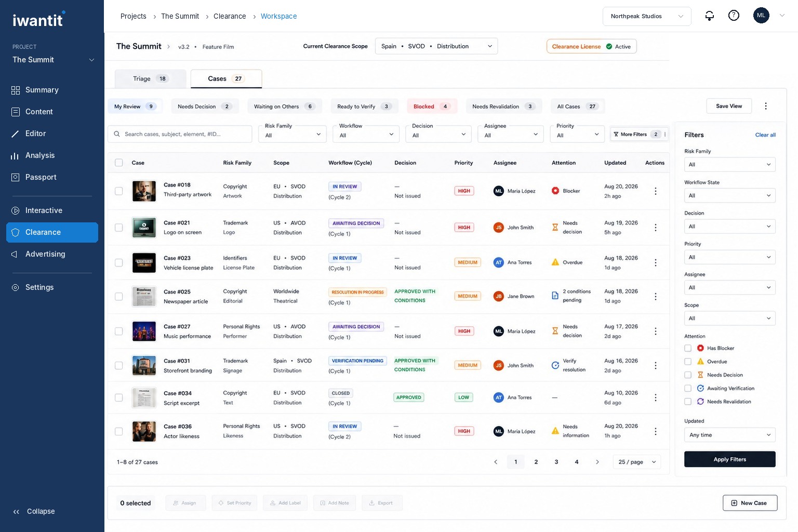The image size is (798, 532).
Task: Open the view options kebab menu beside Save View
Action: [765, 106]
